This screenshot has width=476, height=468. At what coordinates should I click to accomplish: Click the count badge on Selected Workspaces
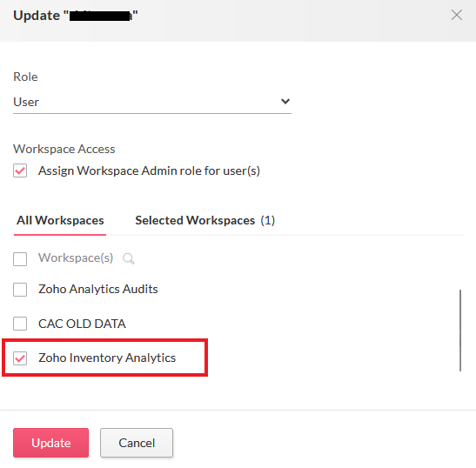tap(268, 220)
